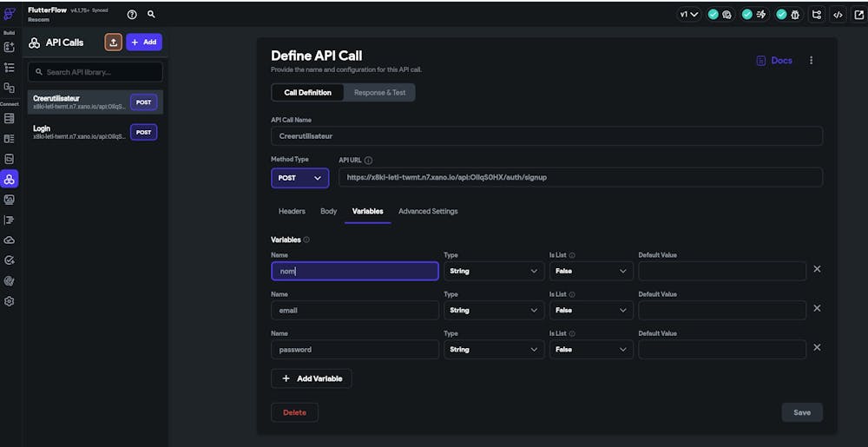The width and height of the screenshot is (868, 447).
Task: Click the search magnifier in top bar
Action: [151, 15]
